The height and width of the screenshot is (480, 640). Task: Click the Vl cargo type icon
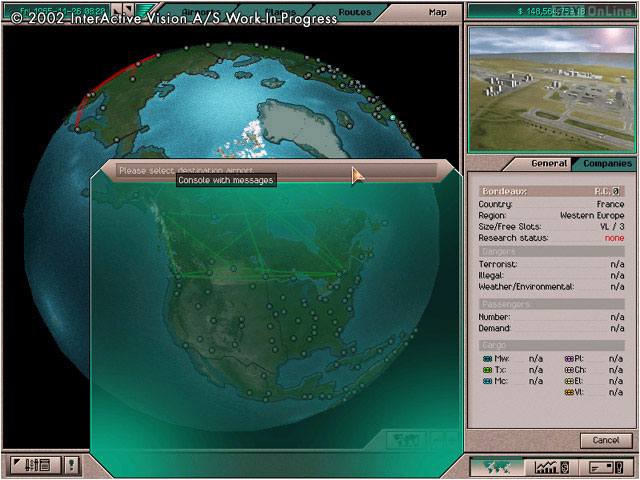[x=569, y=392]
